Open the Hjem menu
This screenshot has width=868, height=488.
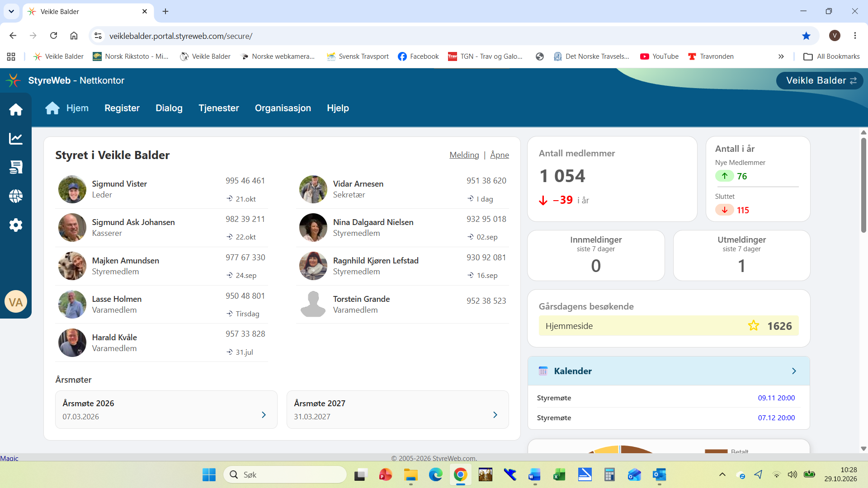(67, 108)
